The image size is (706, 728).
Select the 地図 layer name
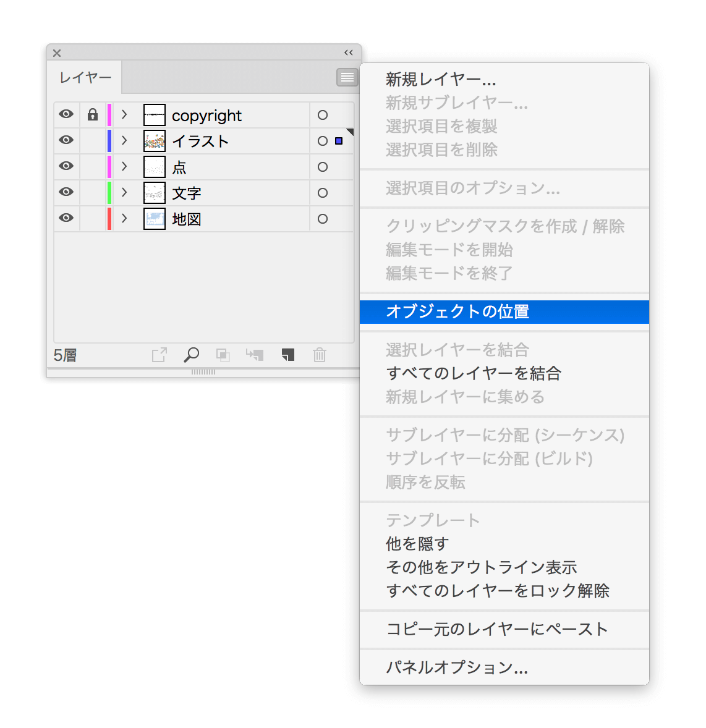click(x=187, y=219)
